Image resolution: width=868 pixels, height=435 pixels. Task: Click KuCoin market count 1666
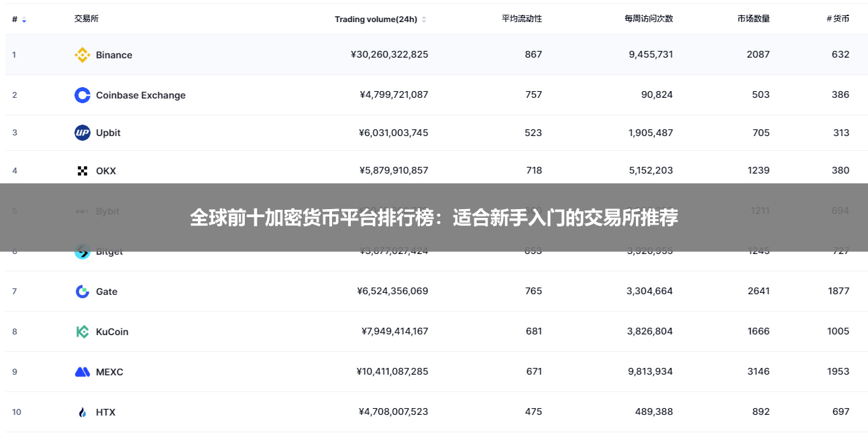(759, 331)
